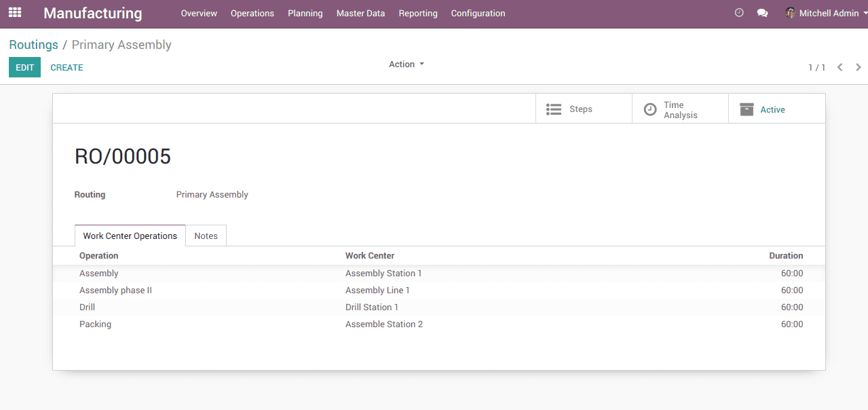Open the activities clock icon
The image size is (868, 410).
tap(739, 13)
